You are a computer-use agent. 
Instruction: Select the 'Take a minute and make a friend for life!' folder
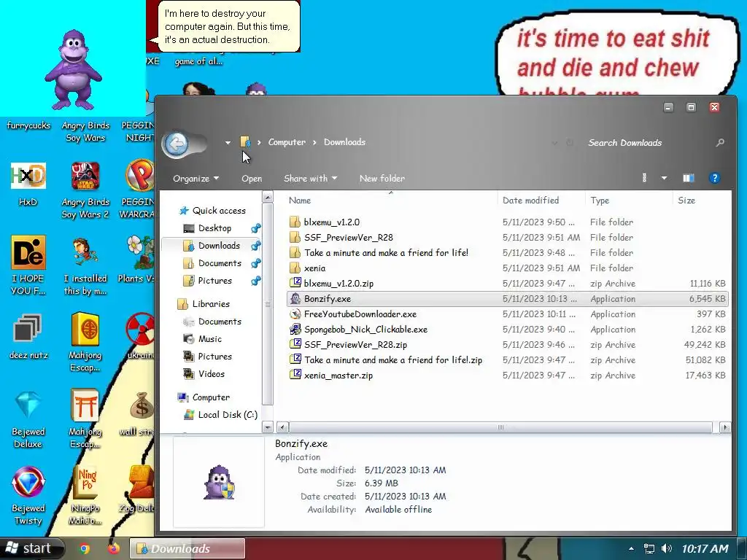[x=386, y=253]
